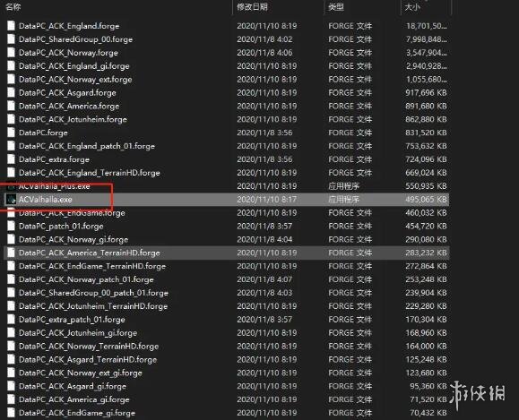Screen dimensions: 519x420
Task: Sort files by the 修改日期 column header
Action: click(252, 6)
